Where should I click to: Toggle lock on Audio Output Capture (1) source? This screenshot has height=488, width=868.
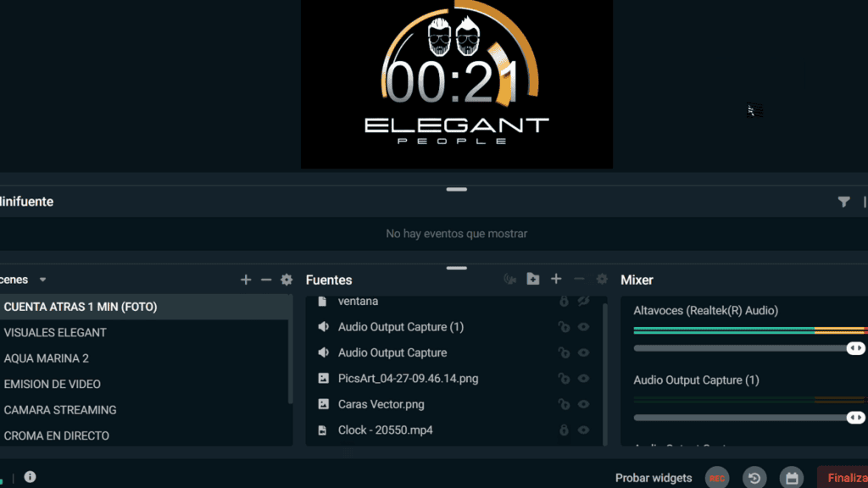pyautogui.click(x=564, y=327)
